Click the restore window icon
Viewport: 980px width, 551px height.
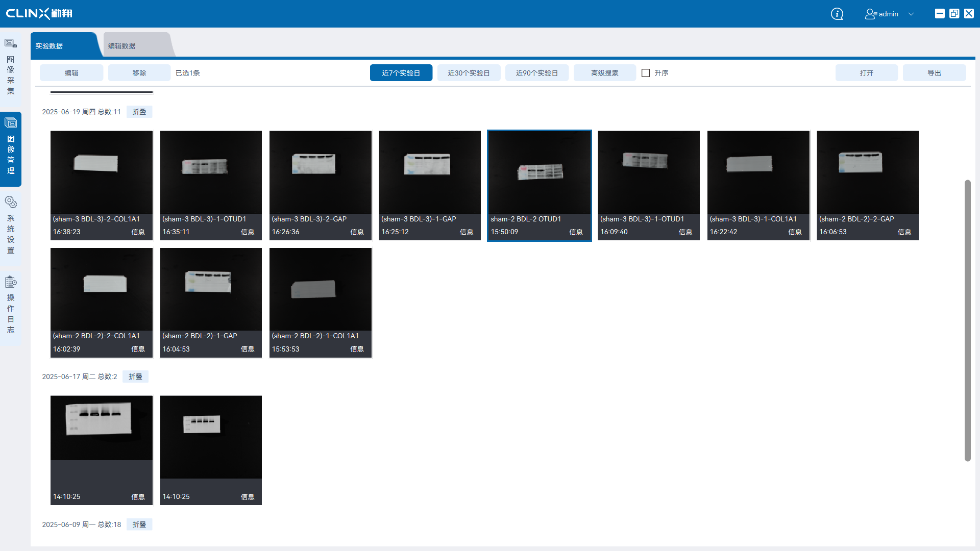click(x=954, y=14)
